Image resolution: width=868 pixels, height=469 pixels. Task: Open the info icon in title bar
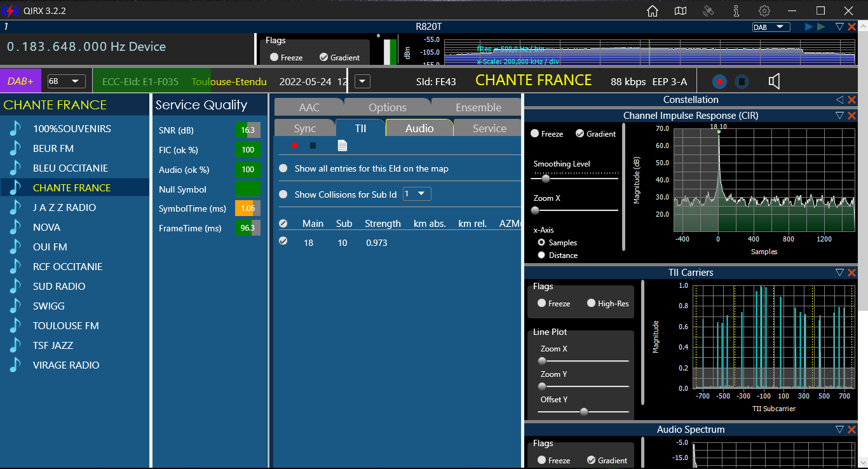click(736, 11)
